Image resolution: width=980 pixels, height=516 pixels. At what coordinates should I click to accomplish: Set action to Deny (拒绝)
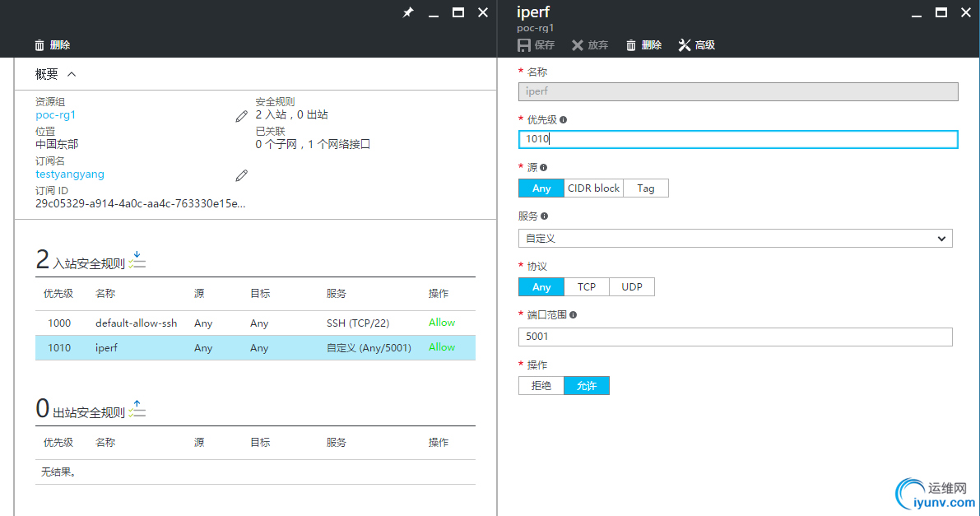541,386
